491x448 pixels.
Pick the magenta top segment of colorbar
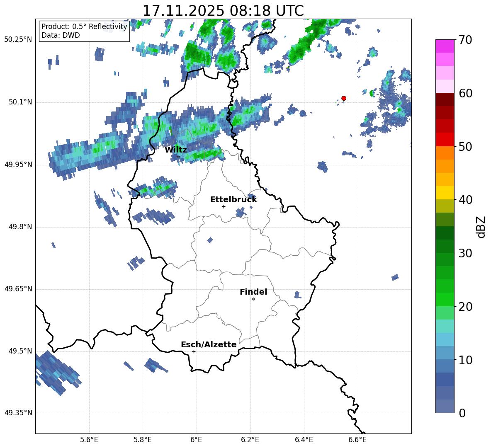point(445,46)
